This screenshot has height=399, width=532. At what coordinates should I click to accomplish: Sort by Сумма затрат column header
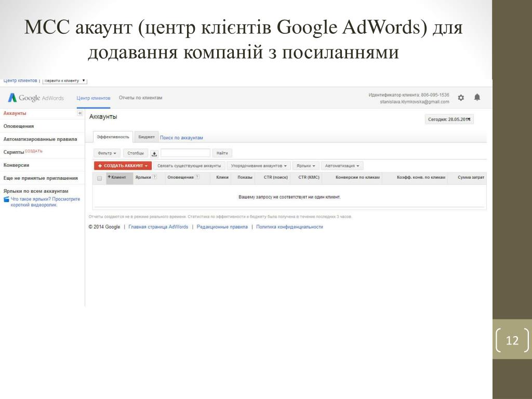[471, 178]
